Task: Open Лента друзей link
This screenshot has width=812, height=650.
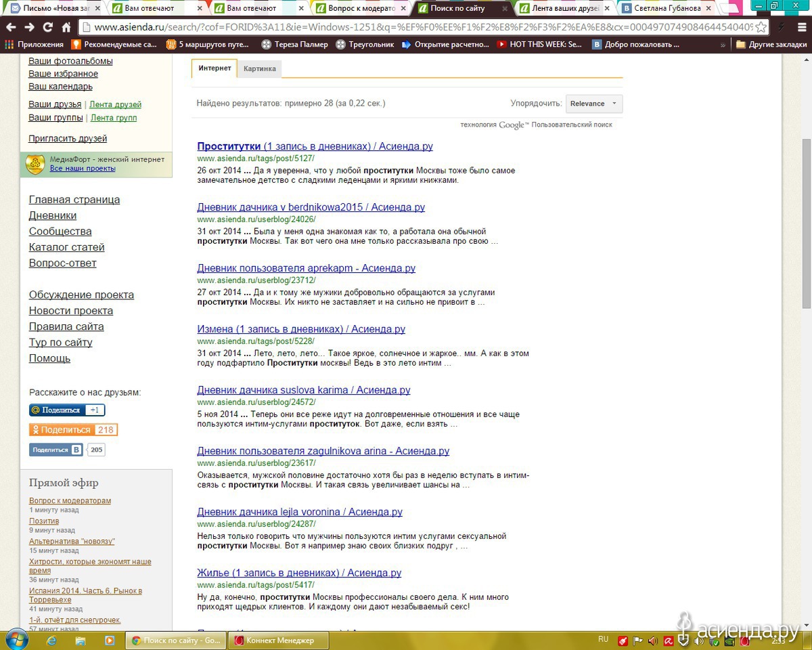Action: 115,104
